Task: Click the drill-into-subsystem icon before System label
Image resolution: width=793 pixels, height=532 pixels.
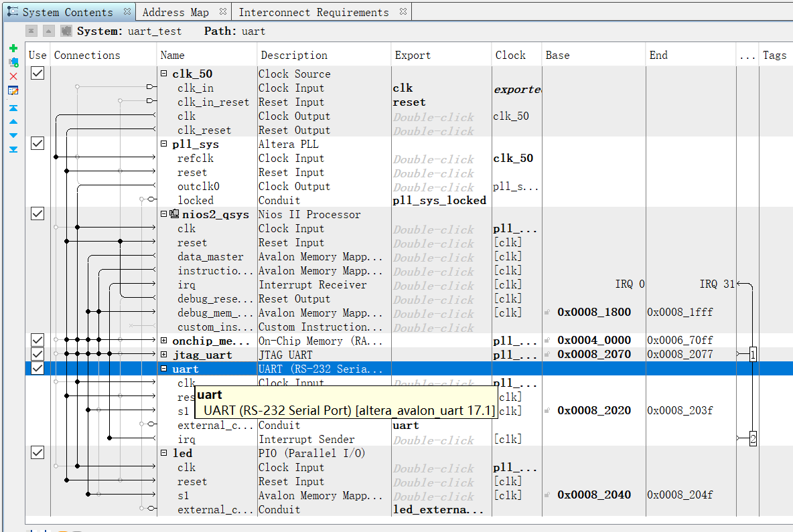Action: [66, 31]
